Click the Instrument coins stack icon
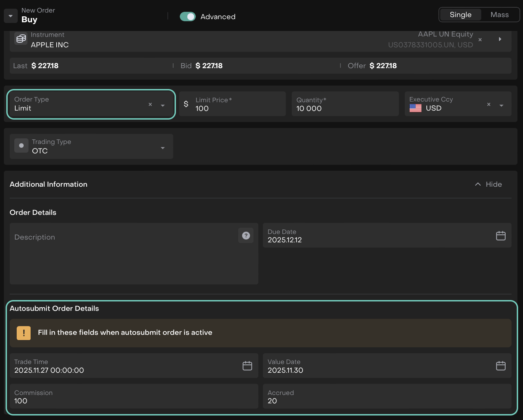 [x=21, y=39]
